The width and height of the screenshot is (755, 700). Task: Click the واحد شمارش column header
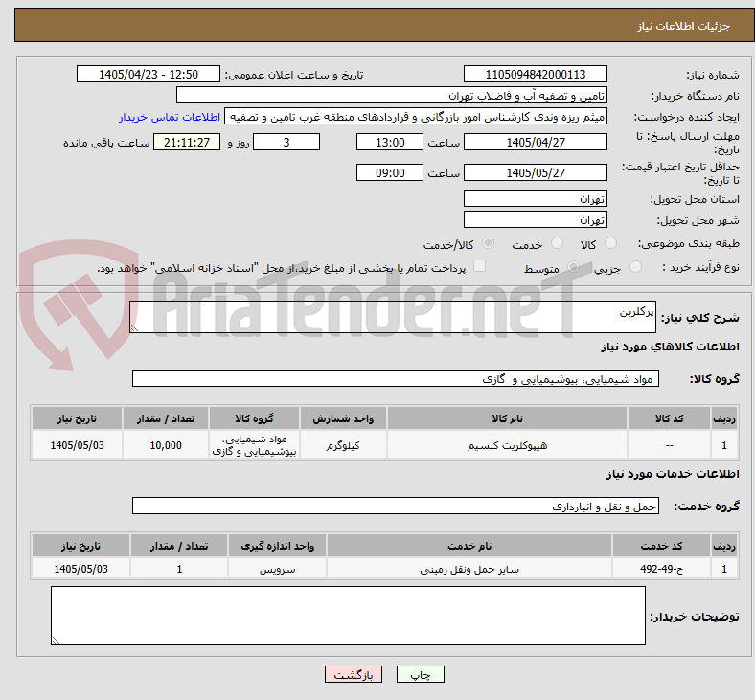click(x=343, y=418)
